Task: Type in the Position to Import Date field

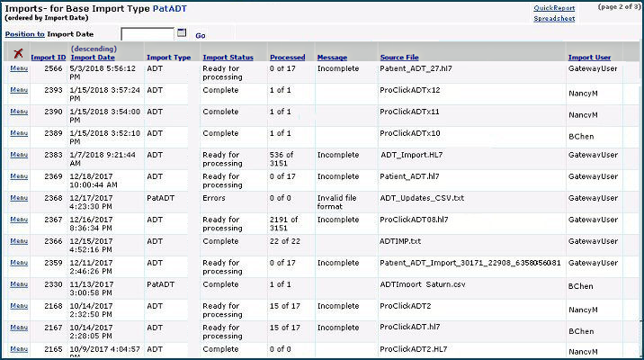Action: (x=148, y=34)
